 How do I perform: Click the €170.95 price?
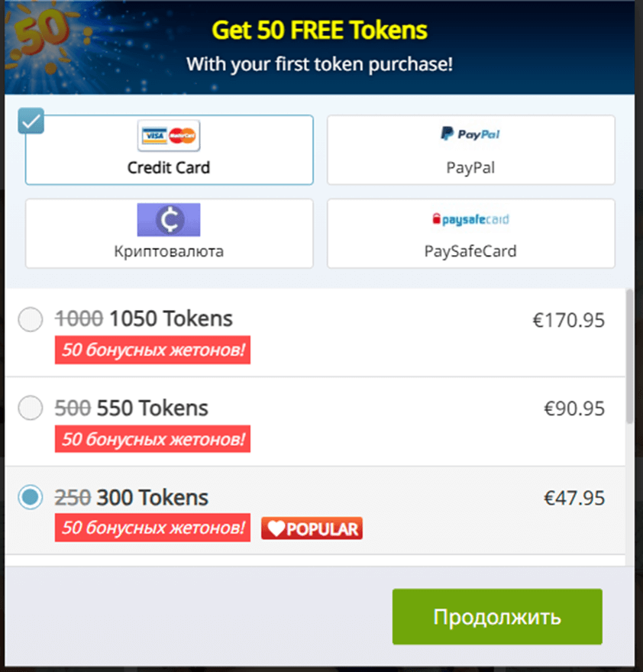tap(568, 320)
